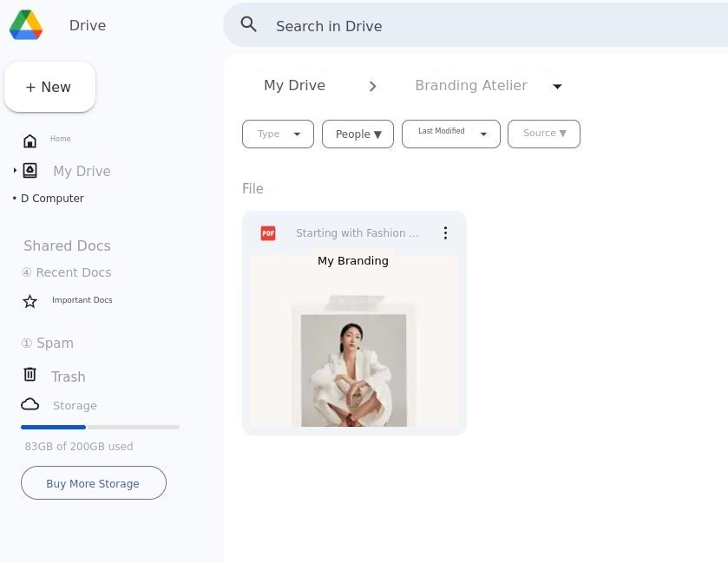The width and height of the screenshot is (728, 563).
Task: Click the New button
Action: tap(49, 87)
